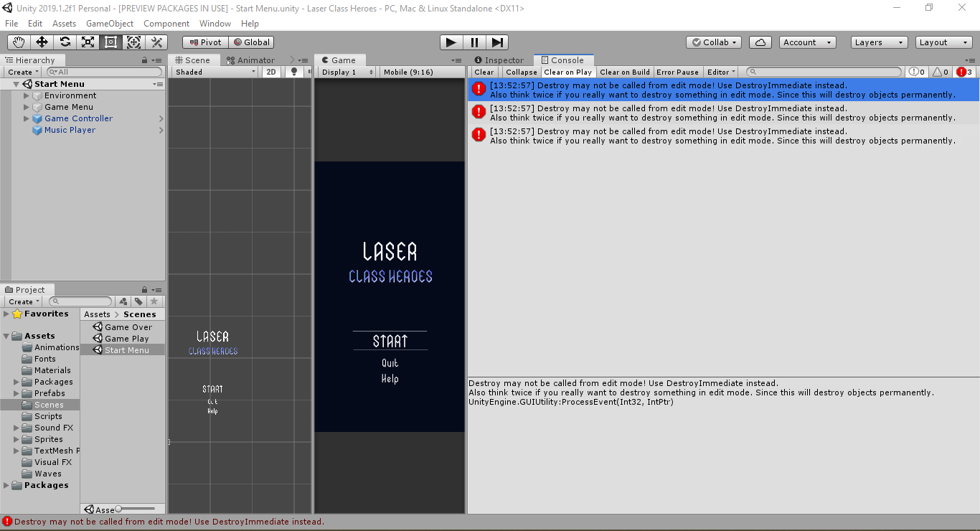Activate the combined Move/Rotate/Scale tool
Viewport: 980px width, 531px height.
[x=133, y=42]
